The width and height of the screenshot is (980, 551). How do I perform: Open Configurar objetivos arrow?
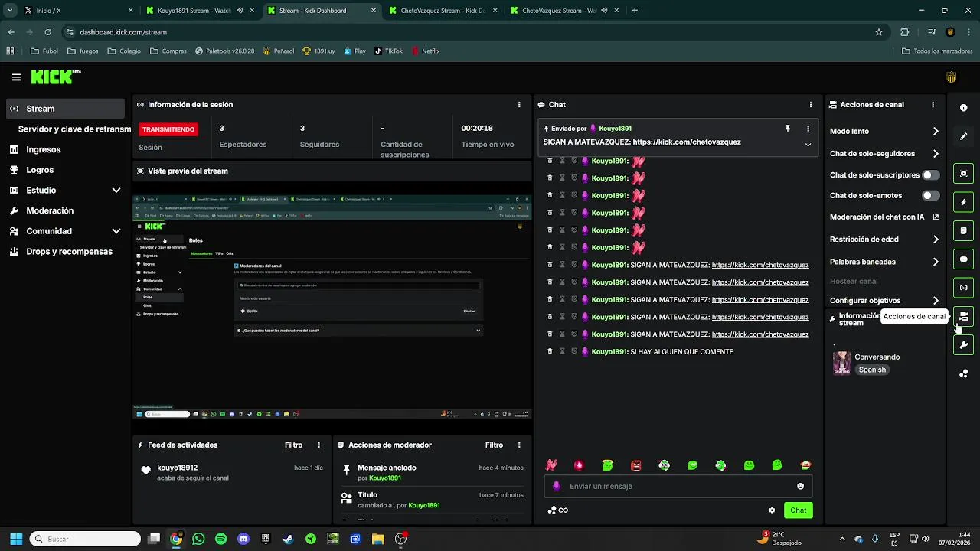pos(936,301)
